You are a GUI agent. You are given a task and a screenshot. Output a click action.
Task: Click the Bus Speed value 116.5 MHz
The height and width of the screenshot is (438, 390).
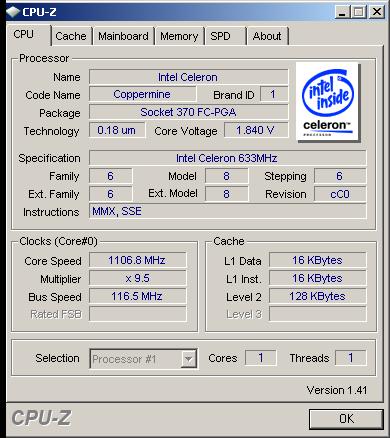tap(137, 296)
